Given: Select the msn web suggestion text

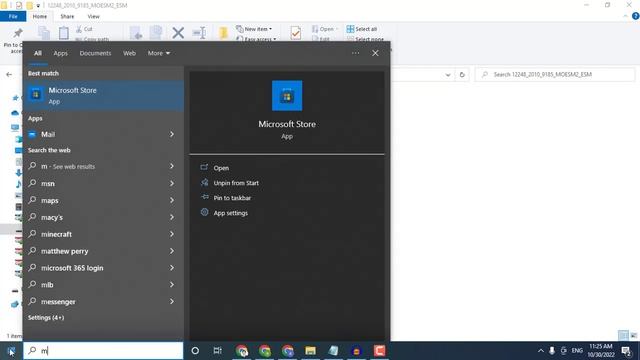Looking at the screenshot, I should (48, 184).
